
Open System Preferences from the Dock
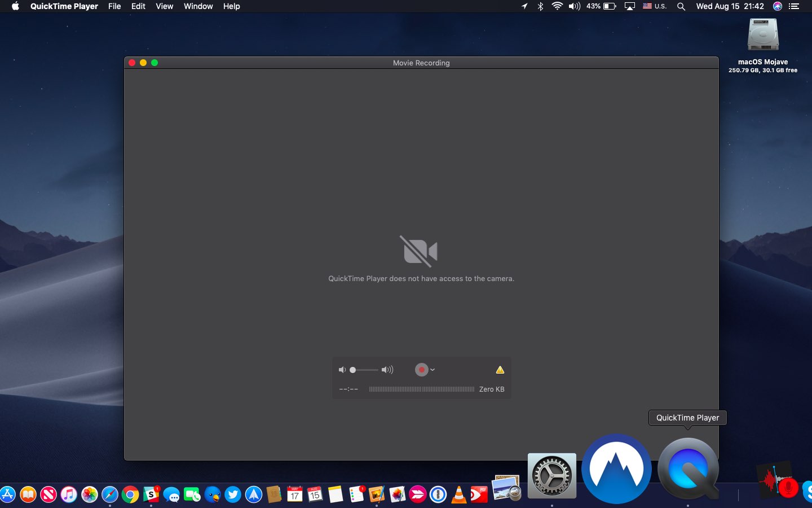551,476
